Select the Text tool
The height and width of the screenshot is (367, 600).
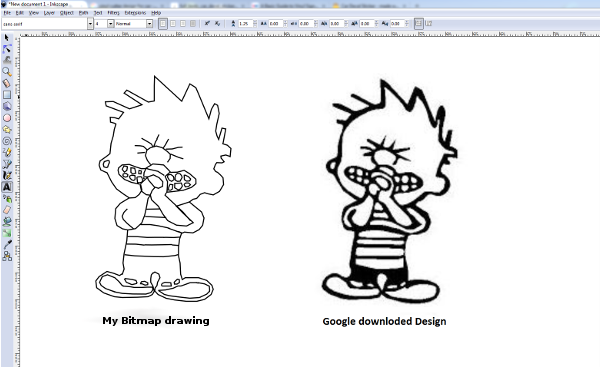pos(7,187)
